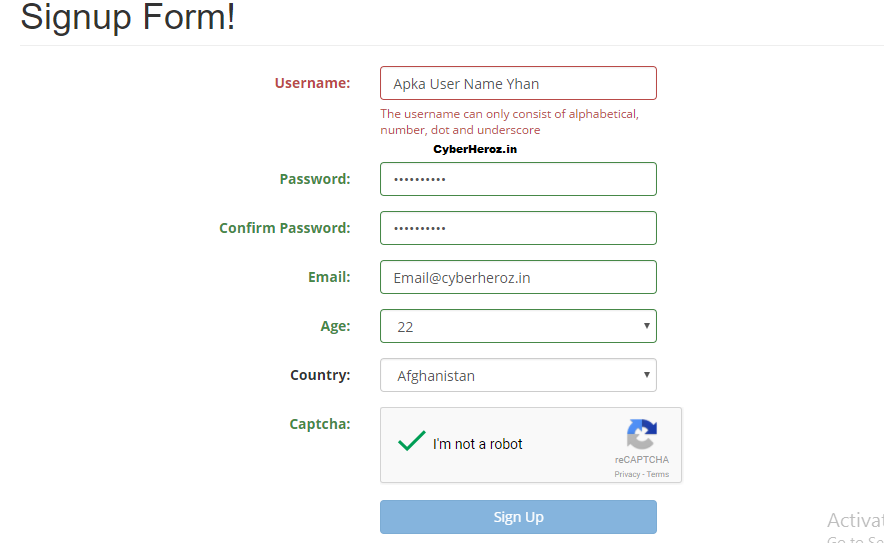Click the Email label
The image size is (884, 543).
329,277
